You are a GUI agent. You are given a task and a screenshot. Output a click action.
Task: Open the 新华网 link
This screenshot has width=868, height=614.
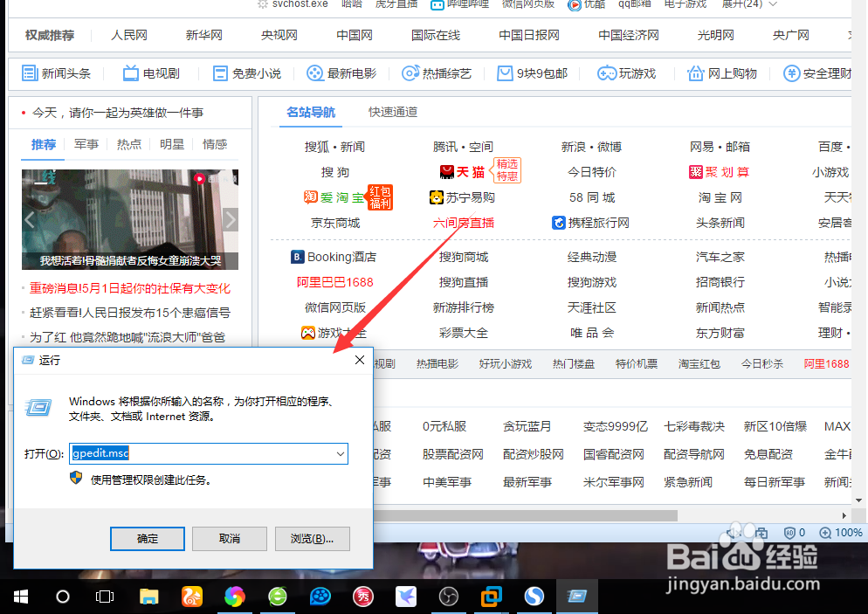click(203, 35)
